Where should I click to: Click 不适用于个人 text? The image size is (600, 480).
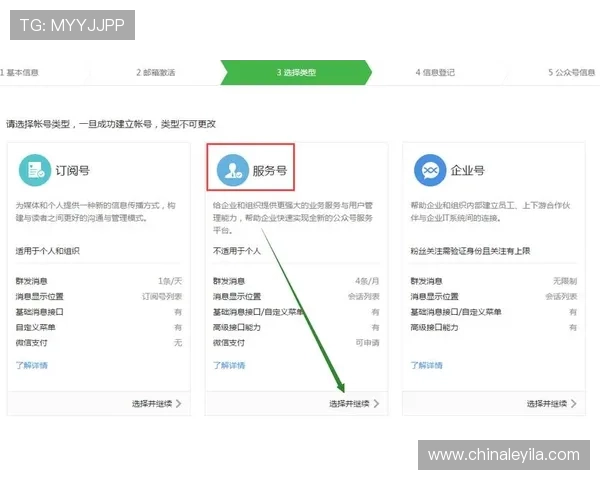pos(237,251)
